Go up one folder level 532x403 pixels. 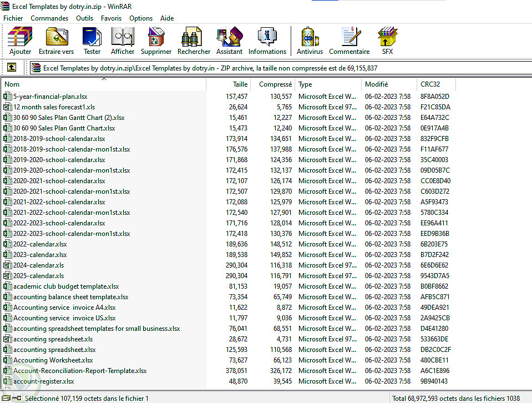(12, 67)
